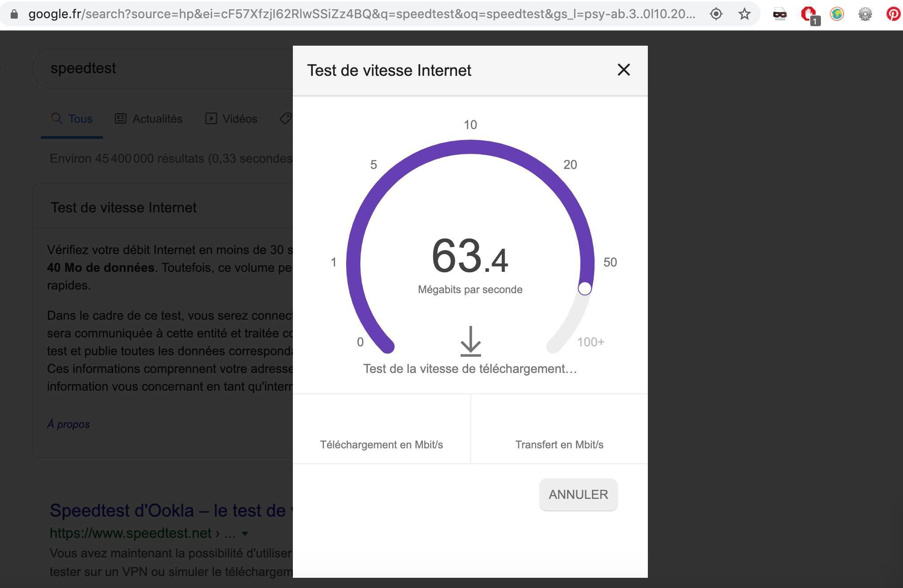Viewport: 903px width, 588px height.
Task: Click the Pinterest extension icon
Action: [x=893, y=14]
